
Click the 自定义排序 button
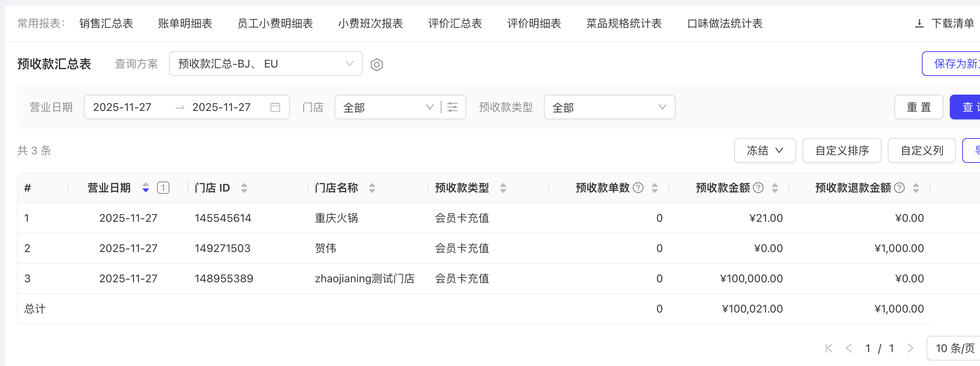click(842, 150)
